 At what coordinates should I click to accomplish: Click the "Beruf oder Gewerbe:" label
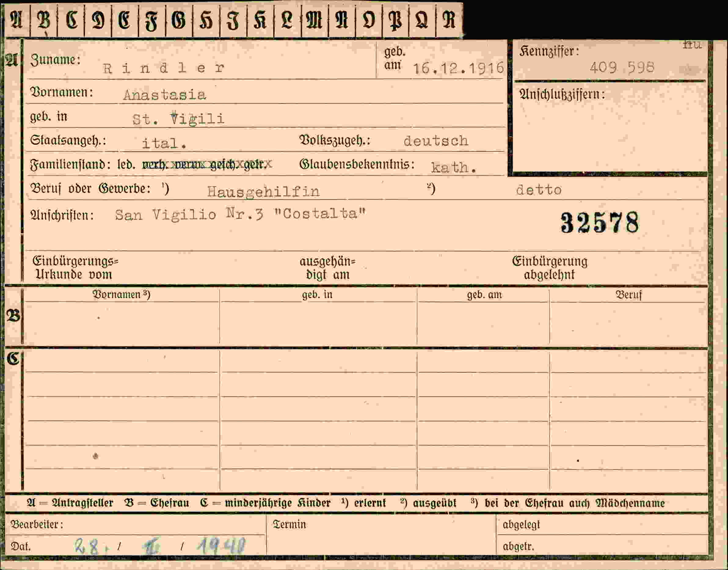(90, 188)
